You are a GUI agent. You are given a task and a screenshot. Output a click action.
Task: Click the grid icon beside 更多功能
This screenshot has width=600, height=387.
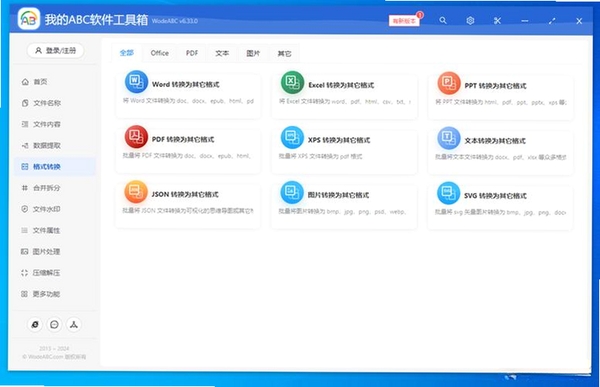[24, 294]
